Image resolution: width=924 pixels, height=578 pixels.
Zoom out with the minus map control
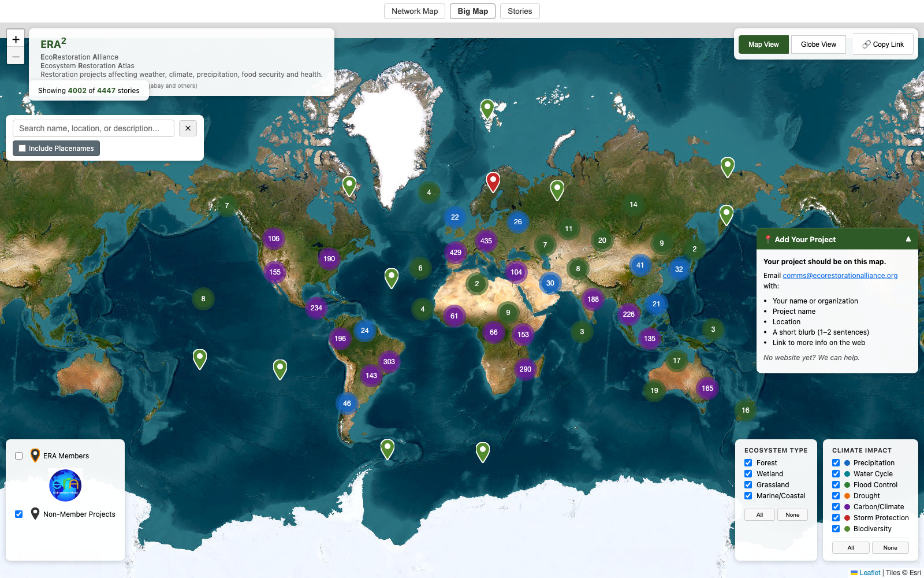point(16,56)
